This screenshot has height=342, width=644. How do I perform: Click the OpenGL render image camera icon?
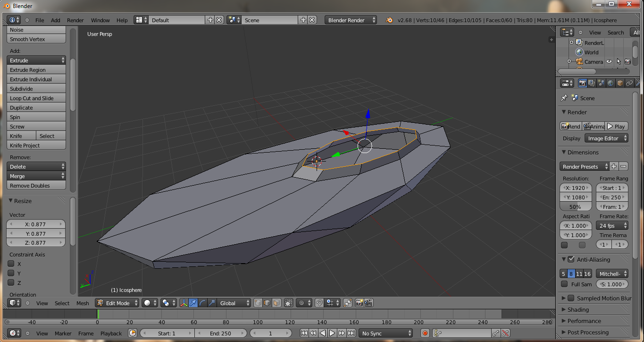[x=360, y=303]
